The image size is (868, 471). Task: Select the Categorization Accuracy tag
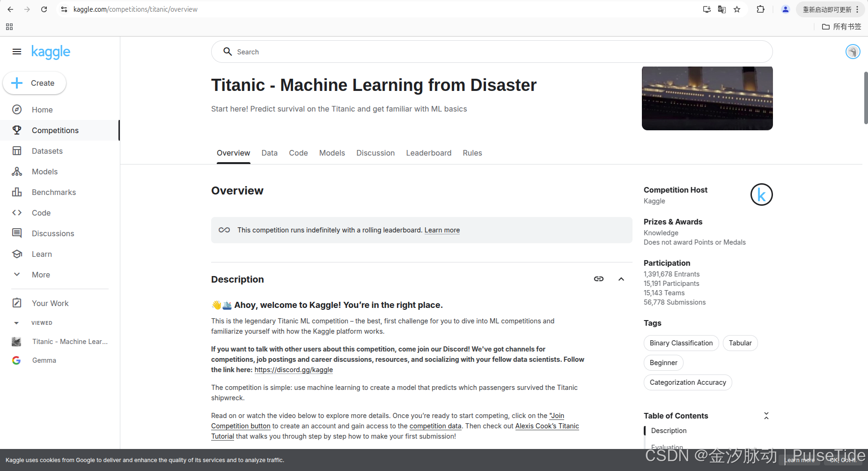coord(688,382)
